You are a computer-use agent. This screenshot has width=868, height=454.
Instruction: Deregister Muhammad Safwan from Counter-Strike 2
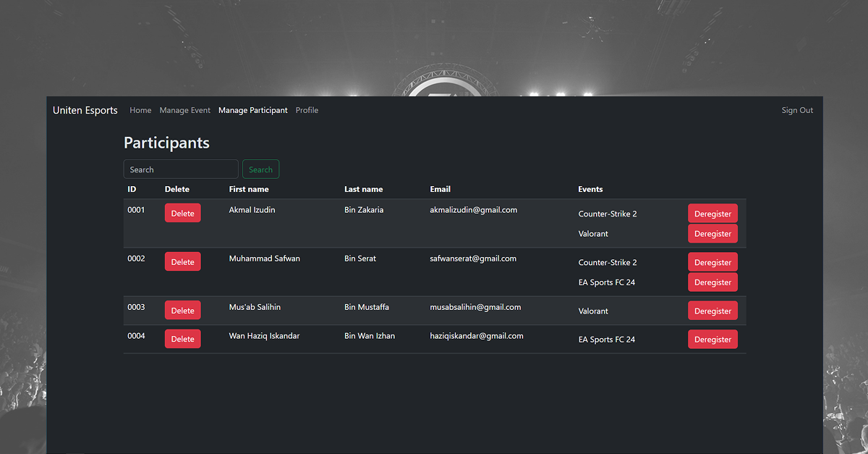click(712, 262)
